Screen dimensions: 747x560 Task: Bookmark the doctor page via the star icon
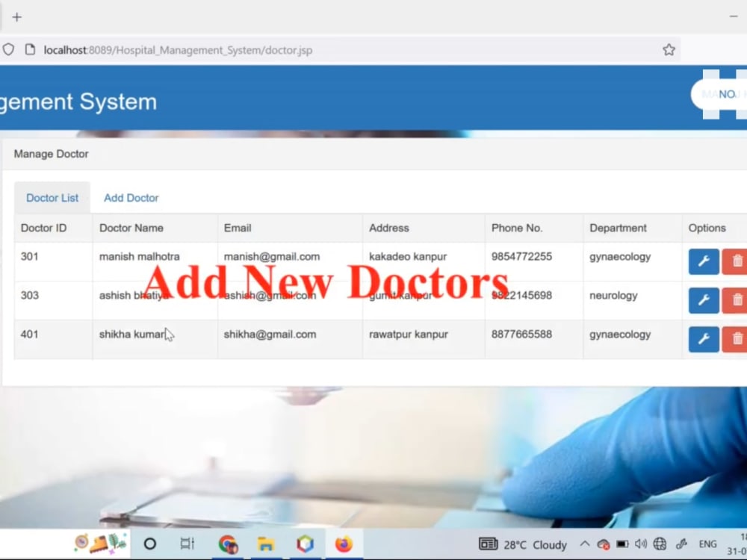tap(669, 49)
